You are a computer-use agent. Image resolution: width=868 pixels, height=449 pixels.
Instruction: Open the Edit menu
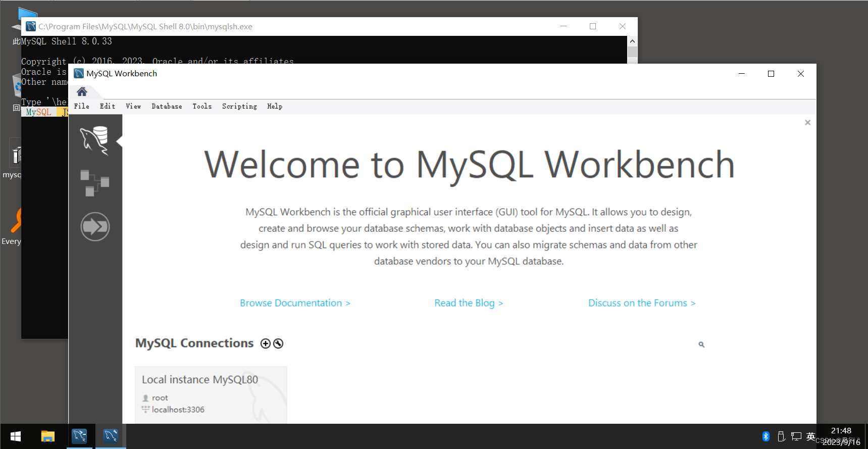tap(108, 106)
